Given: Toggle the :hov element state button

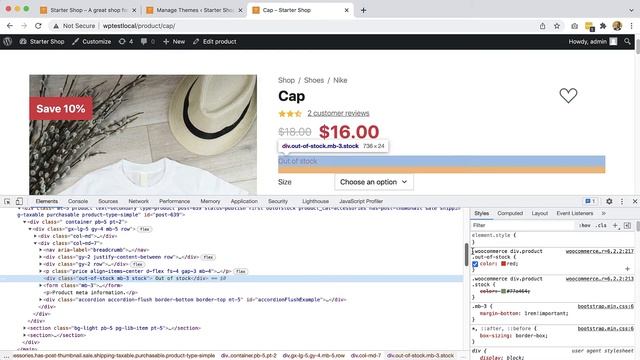Looking at the screenshot, I should point(584,225).
